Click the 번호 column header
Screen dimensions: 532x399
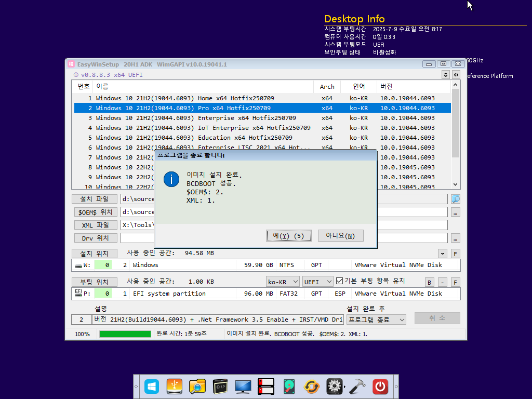[x=84, y=87]
